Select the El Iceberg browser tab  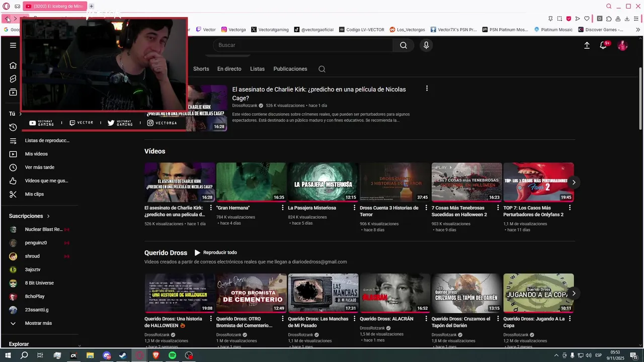click(x=54, y=6)
